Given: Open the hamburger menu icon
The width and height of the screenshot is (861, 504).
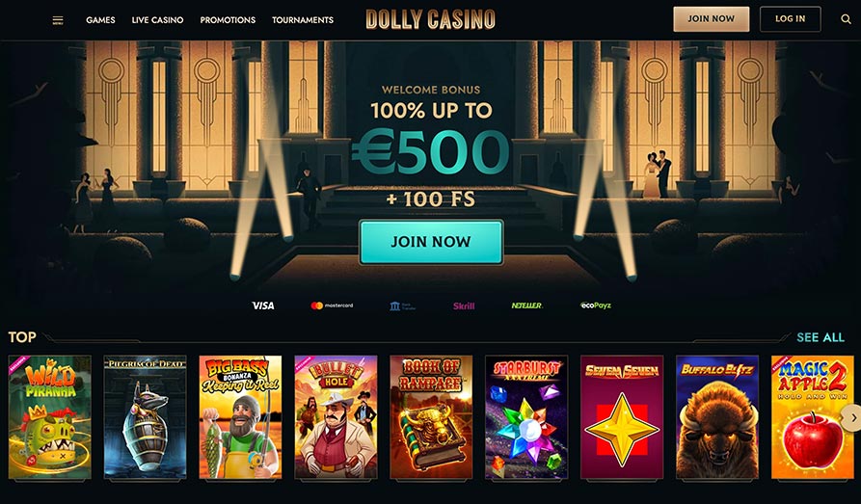Looking at the screenshot, I should tap(58, 20).
